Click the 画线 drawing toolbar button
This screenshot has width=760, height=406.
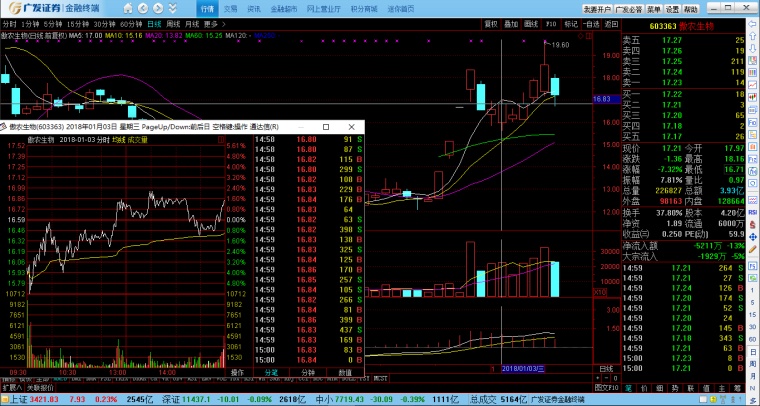point(531,24)
